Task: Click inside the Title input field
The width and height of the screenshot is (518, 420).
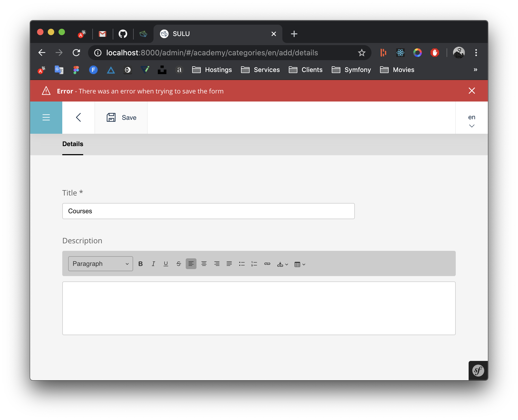Action: click(208, 211)
